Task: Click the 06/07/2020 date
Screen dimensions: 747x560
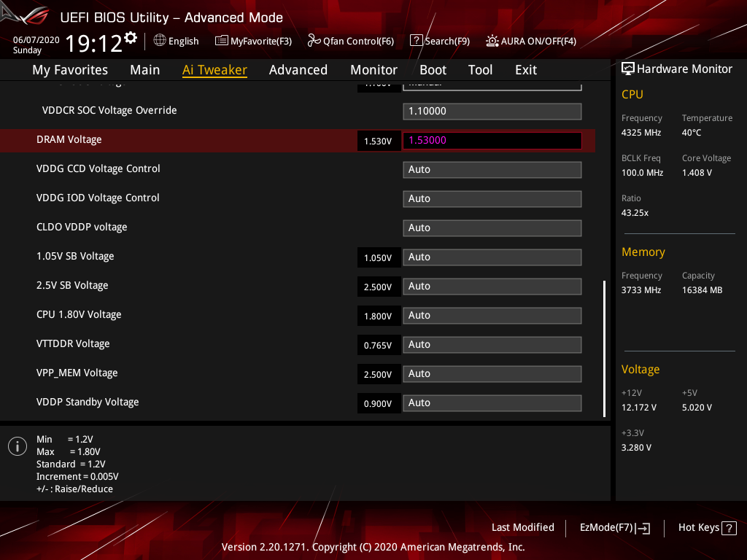Action: coord(36,40)
